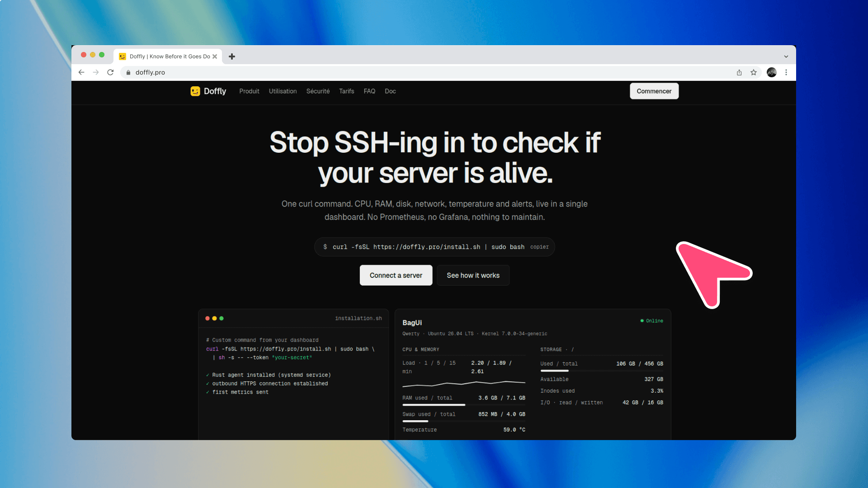Open the Doc nav link
This screenshot has height=488, width=868.
tap(390, 91)
